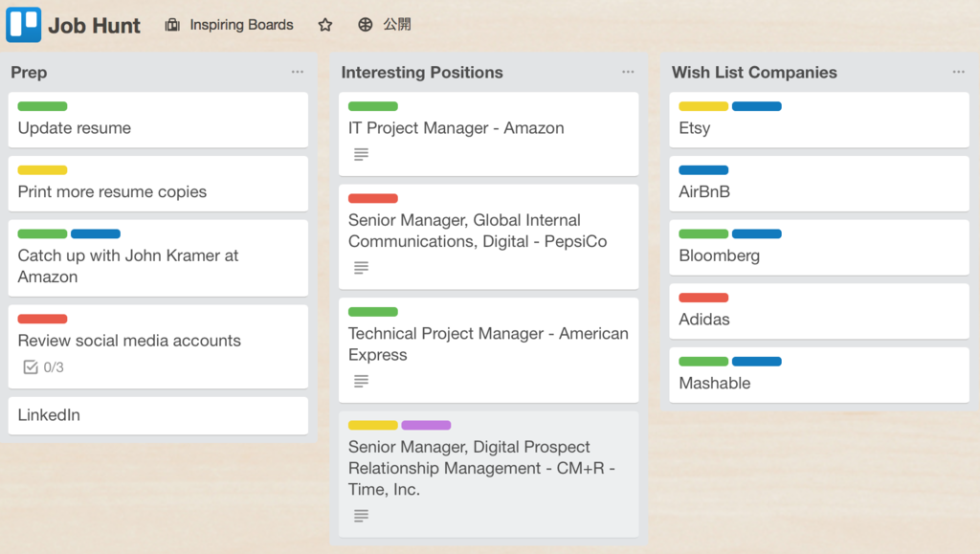Click green label on IT Project Manager card

[x=373, y=106]
